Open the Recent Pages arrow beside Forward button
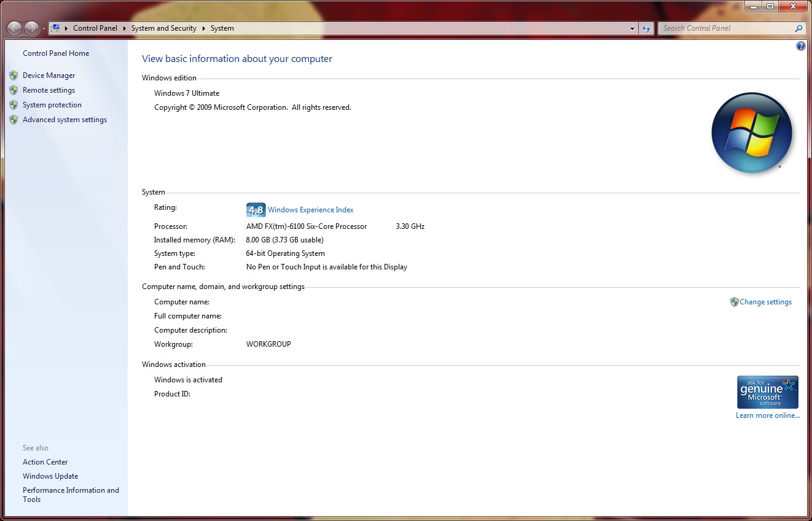 pyautogui.click(x=43, y=29)
